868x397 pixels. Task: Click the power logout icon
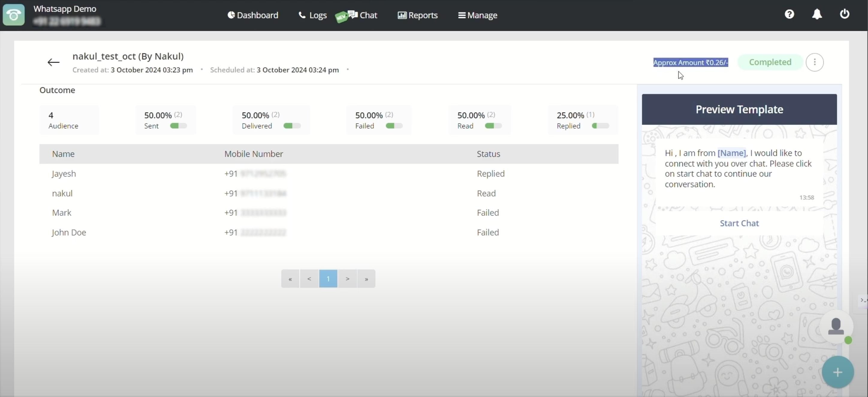[x=844, y=14]
